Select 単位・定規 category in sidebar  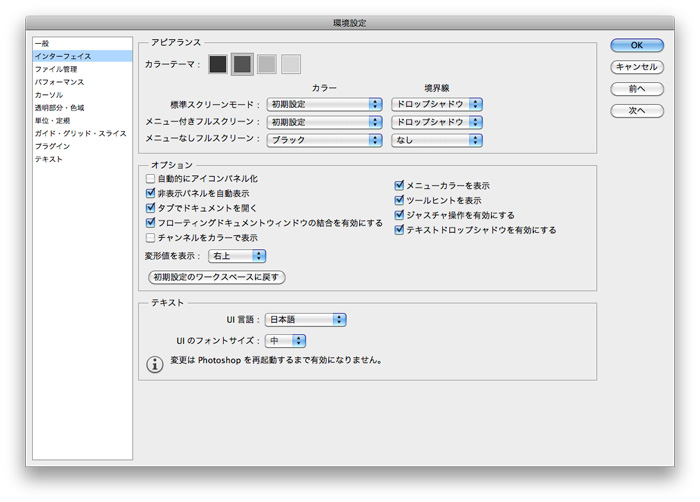[x=83, y=121]
